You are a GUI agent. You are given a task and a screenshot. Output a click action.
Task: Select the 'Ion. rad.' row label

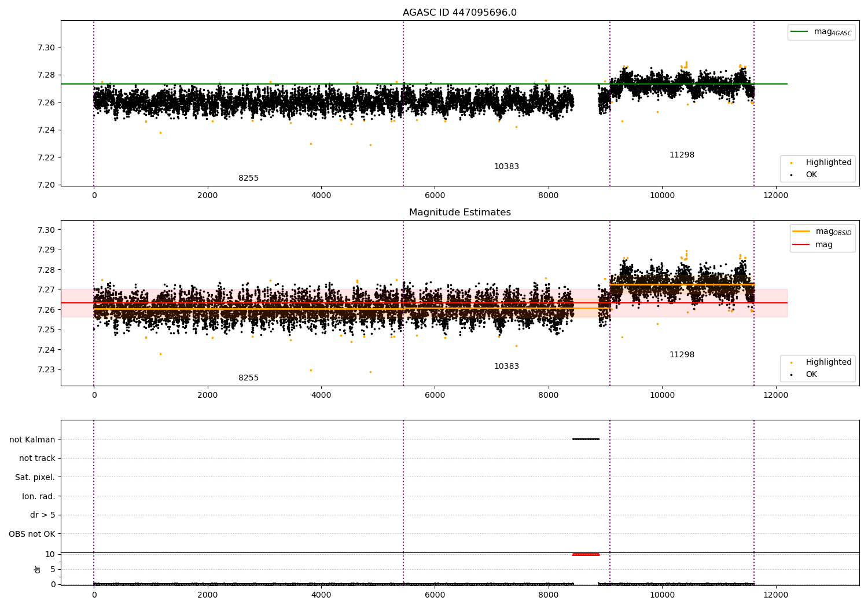coord(39,496)
